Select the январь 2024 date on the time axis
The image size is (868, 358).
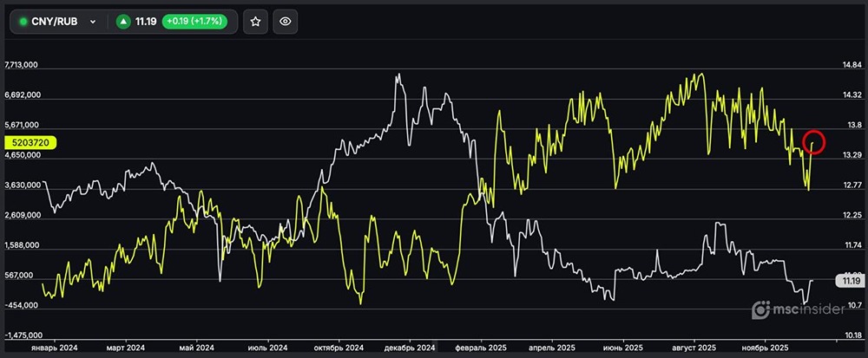pyautogui.click(x=56, y=348)
